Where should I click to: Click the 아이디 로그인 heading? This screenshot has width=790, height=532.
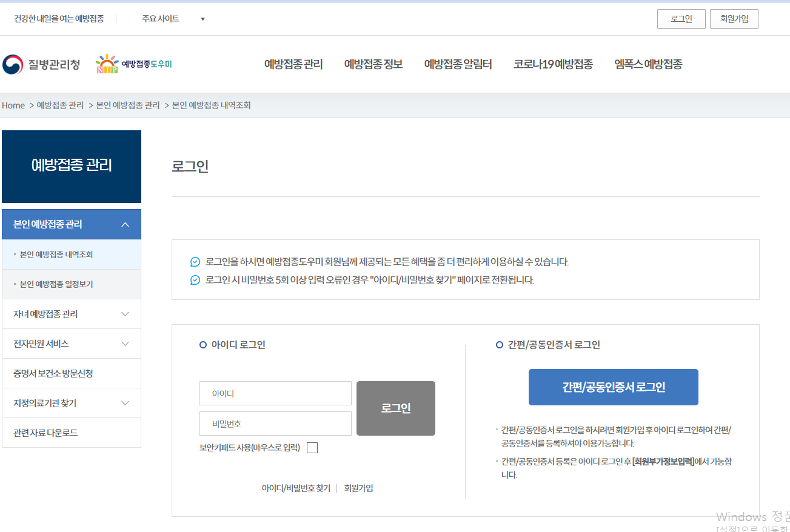238,345
